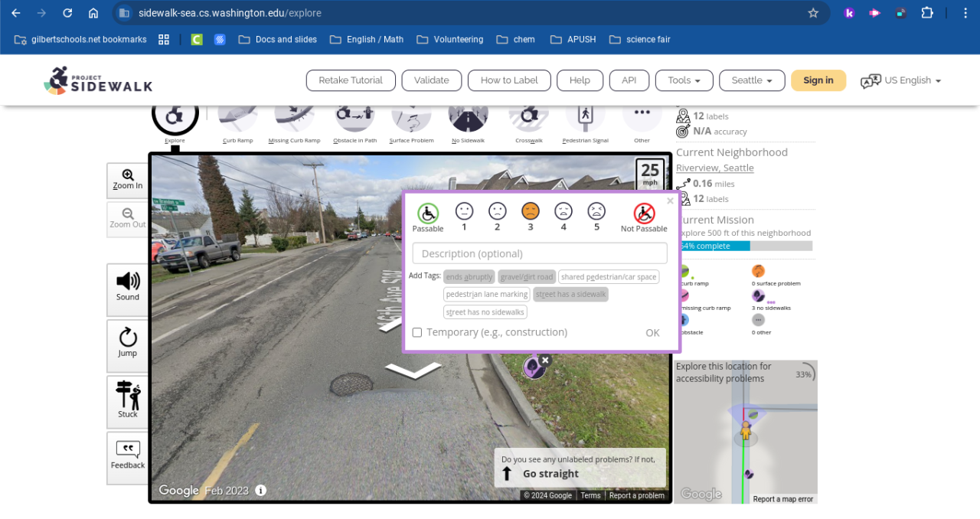This screenshot has width=980, height=519.
Task: Open the API page
Action: pos(629,80)
